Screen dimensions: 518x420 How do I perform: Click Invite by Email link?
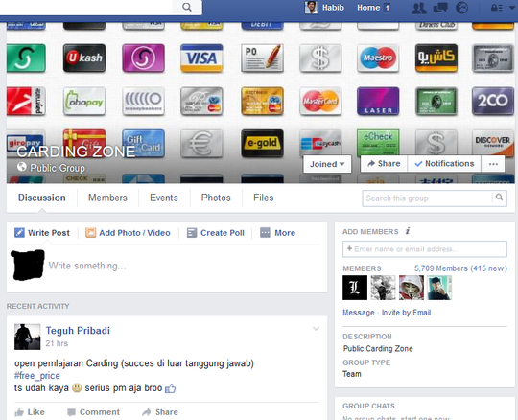pos(406,313)
